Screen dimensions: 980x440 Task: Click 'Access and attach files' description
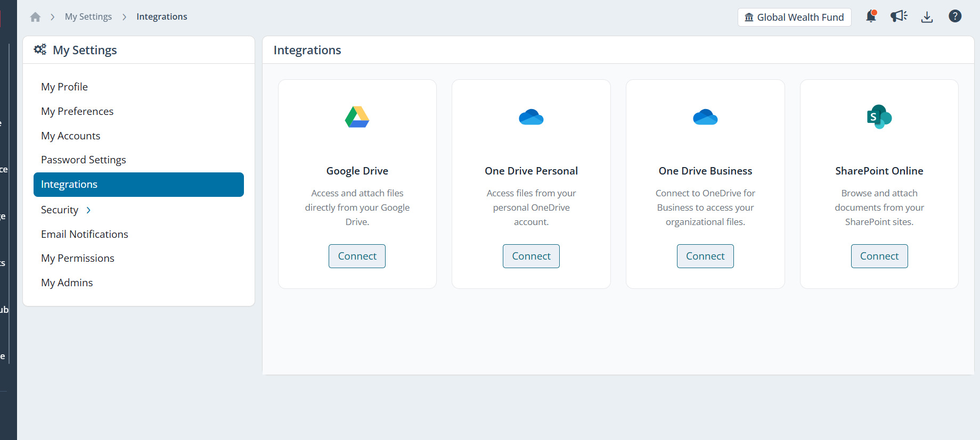[357, 207]
